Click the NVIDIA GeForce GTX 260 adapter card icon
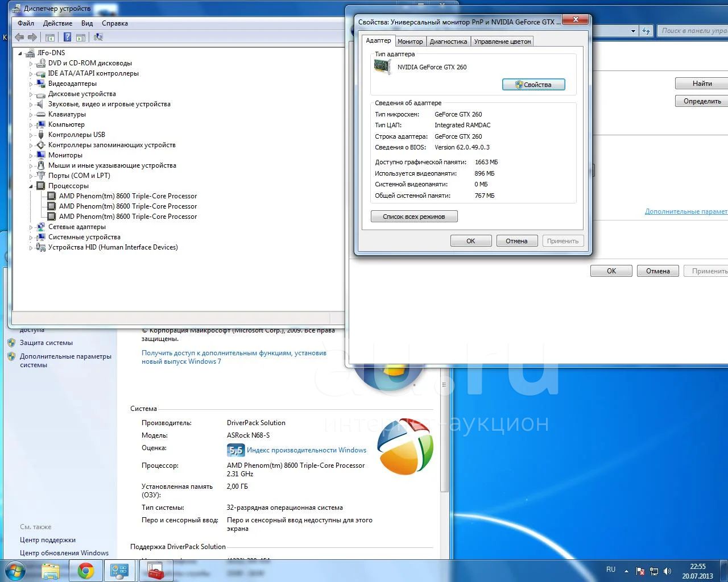Screen dimensions: 728x582 [383, 67]
